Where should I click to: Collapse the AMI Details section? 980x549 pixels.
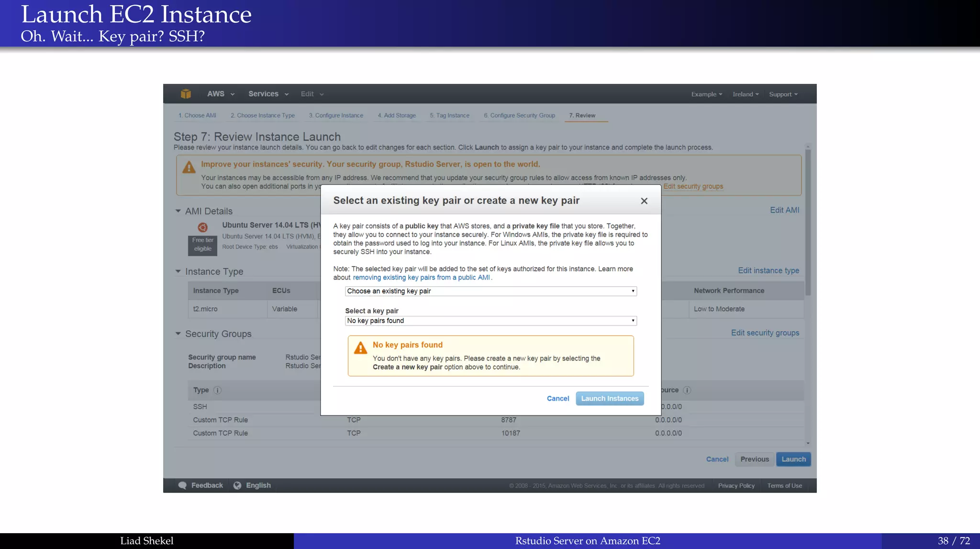(x=178, y=211)
